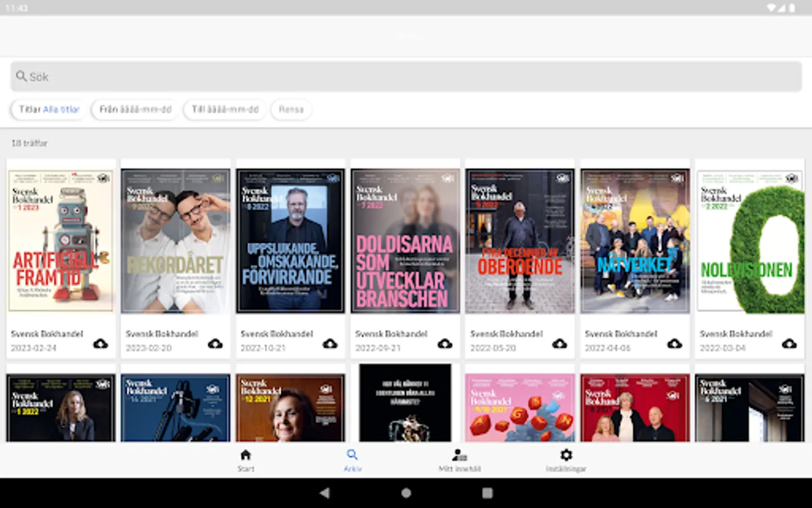Image resolution: width=812 pixels, height=508 pixels.
Task: Download the Svensk Bokhandel issue dated 2022-05-20
Action: (x=559, y=344)
